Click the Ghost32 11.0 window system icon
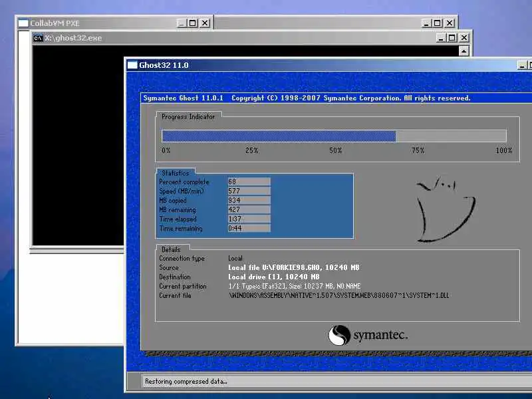The width and height of the screenshot is (532, 399). coord(132,65)
